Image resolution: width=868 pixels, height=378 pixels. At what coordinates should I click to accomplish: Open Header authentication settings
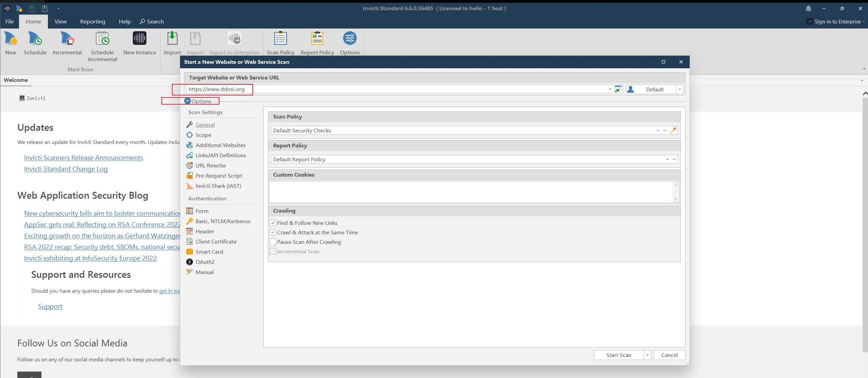click(x=205, y=231)
